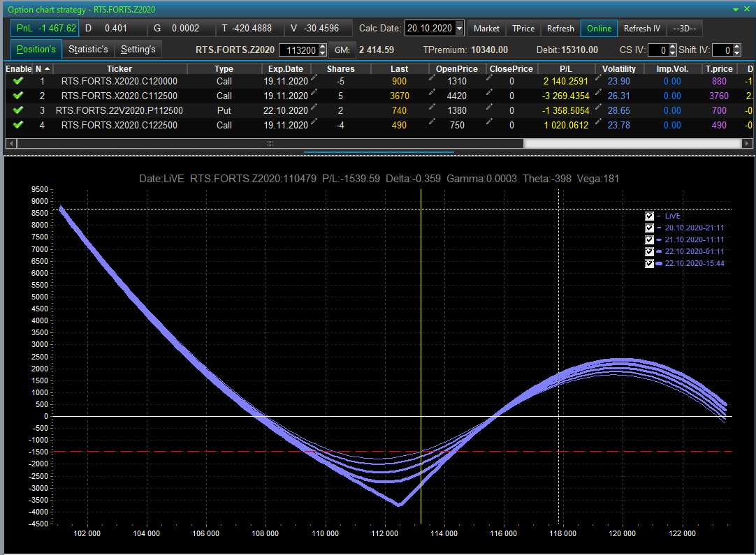Open the Calc Date dropdown calendar
The height and width of the screenshot is (555, 756).
point(459,29)
